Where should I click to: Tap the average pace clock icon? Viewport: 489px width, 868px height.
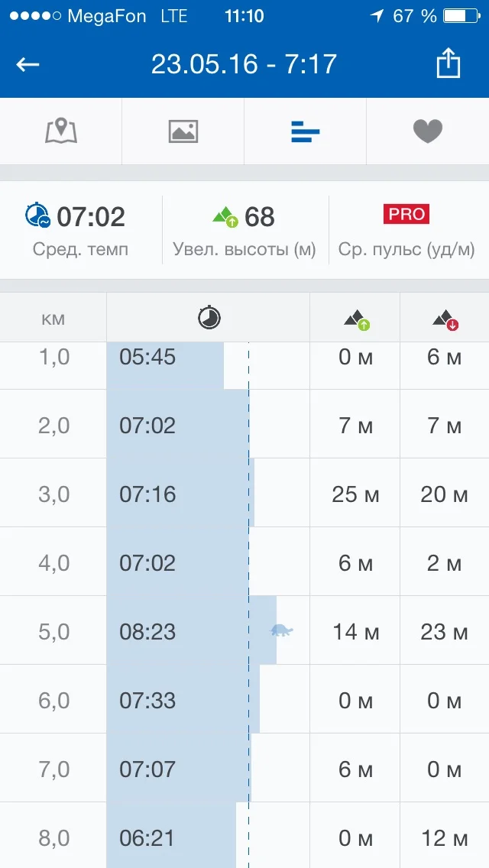(37, 216)
